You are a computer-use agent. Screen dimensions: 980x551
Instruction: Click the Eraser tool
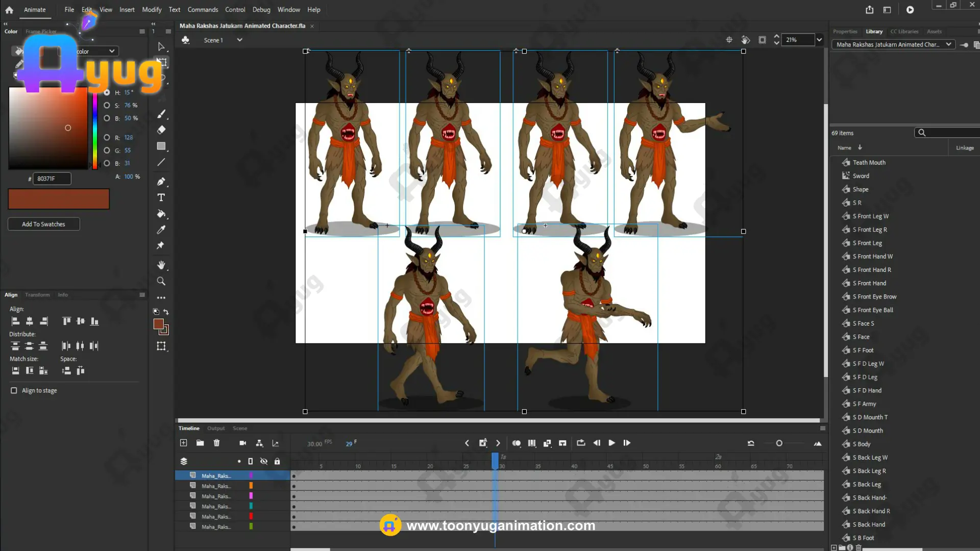click(x=161, y=130)
